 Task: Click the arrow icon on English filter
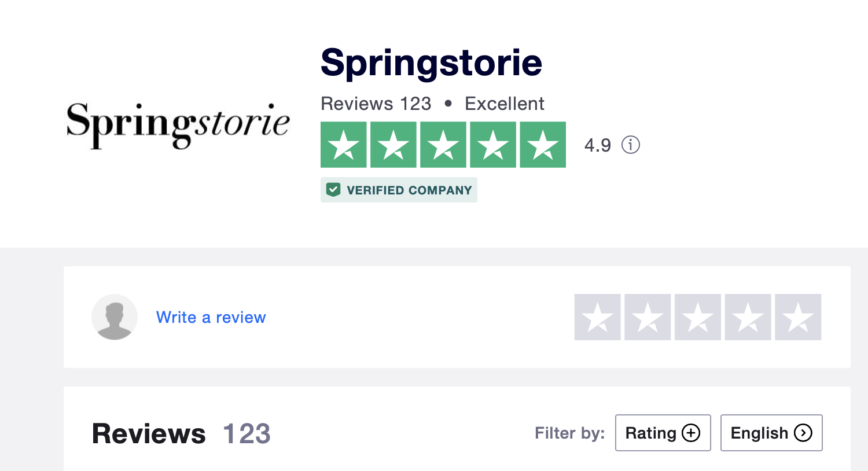[803, 433]
